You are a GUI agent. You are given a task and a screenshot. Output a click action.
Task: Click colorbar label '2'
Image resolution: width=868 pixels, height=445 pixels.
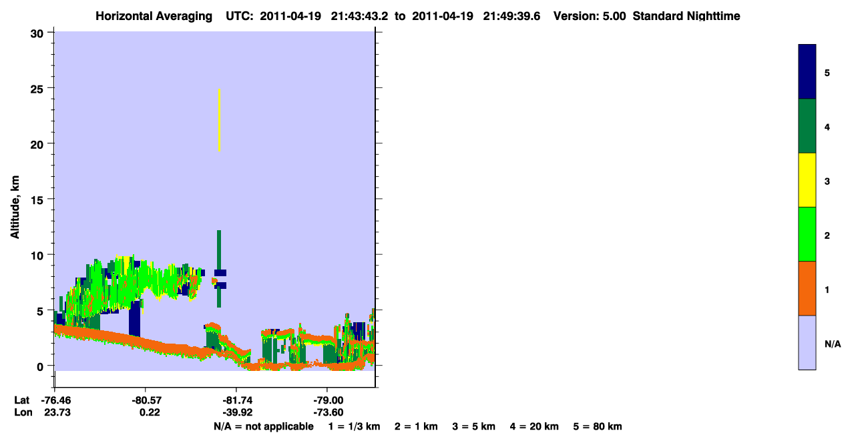[827, 236]
